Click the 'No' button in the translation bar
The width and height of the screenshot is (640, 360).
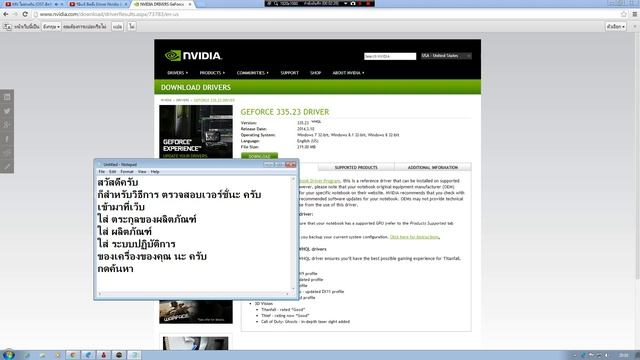click(x=132, y=27)
